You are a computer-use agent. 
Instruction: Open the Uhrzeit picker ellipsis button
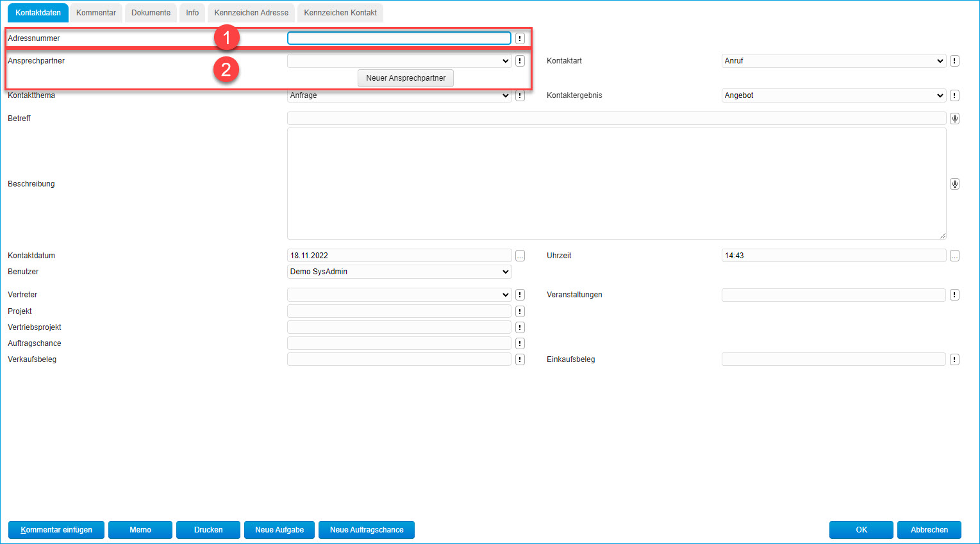tap(954, 256)
